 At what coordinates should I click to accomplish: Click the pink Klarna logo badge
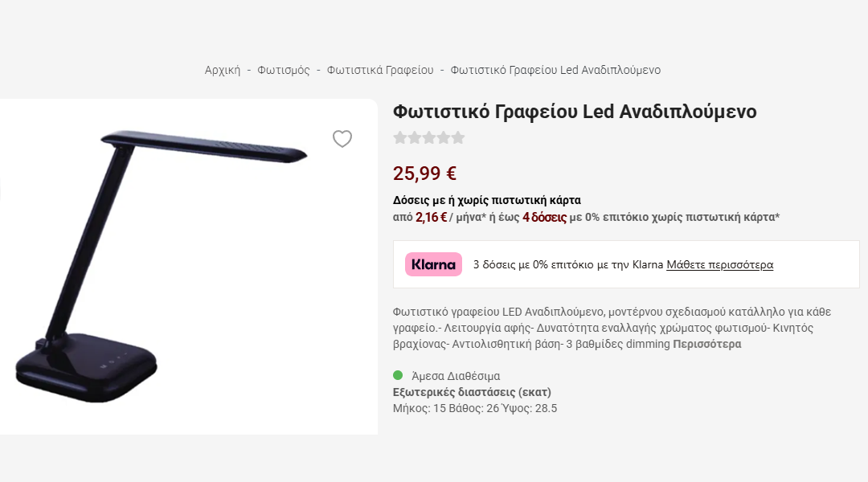coord(433,264)
